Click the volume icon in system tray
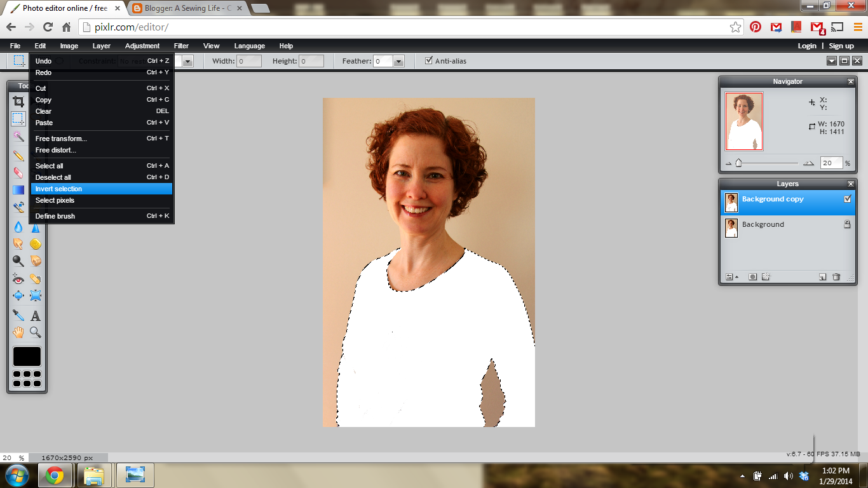The image size is (868, 488). click(788, 476)
